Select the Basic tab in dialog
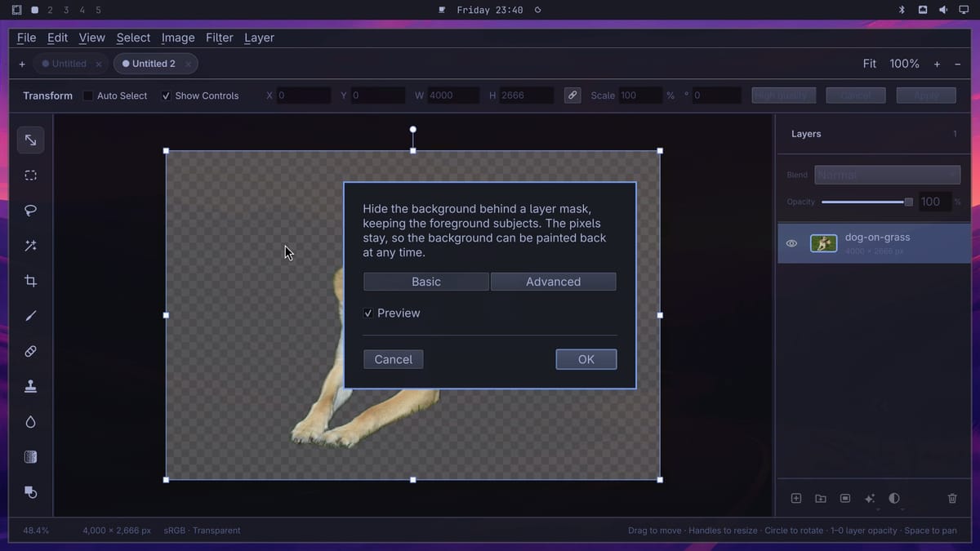The width and height of the screenshot is (980, 551). [x=426, y=282]
